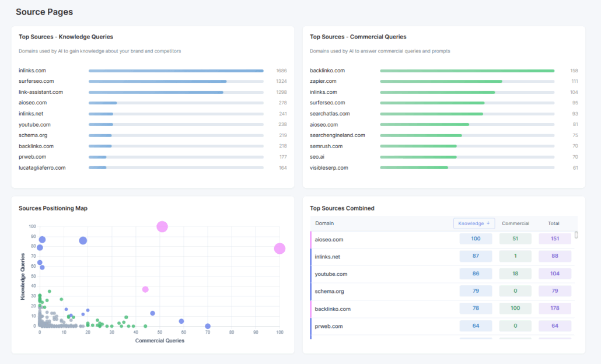Click the surferseo.com knowledge progress bar
The width and height of the screenshot is (601, 364).
pyautogui.click(x=176, y=81)
